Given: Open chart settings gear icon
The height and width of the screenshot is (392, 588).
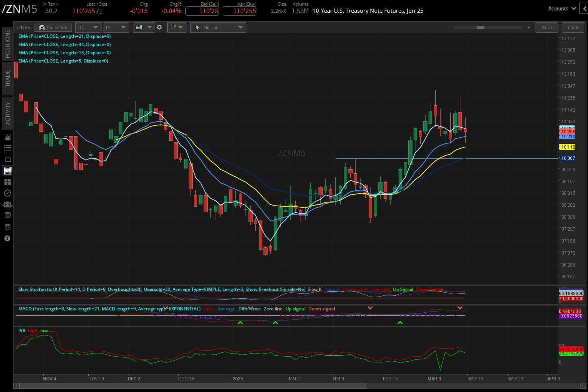Looking at the screenshot, I should (159, 27).
